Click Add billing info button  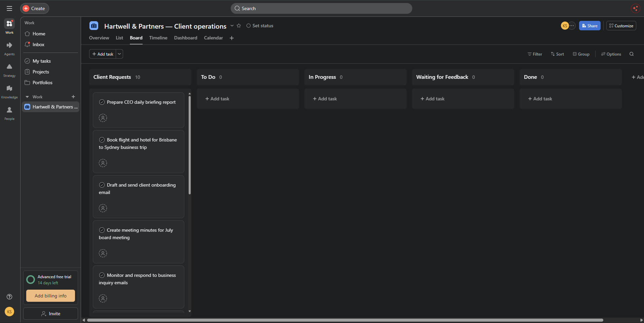50,296
